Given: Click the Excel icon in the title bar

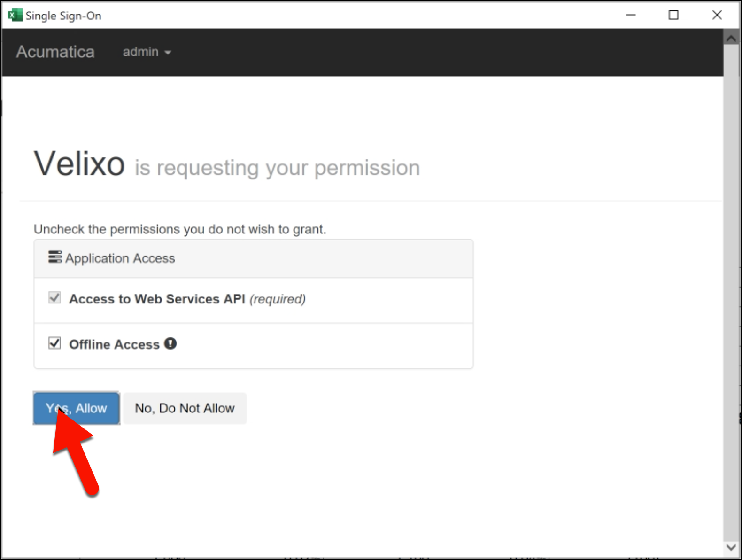Looking at the screenshot, I should pos(15,15).
